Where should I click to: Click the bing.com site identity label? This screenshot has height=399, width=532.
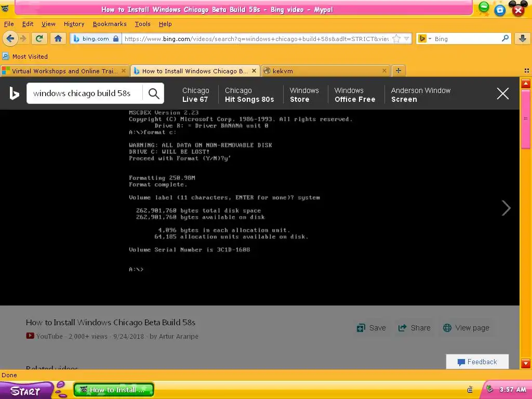[96, 38]
